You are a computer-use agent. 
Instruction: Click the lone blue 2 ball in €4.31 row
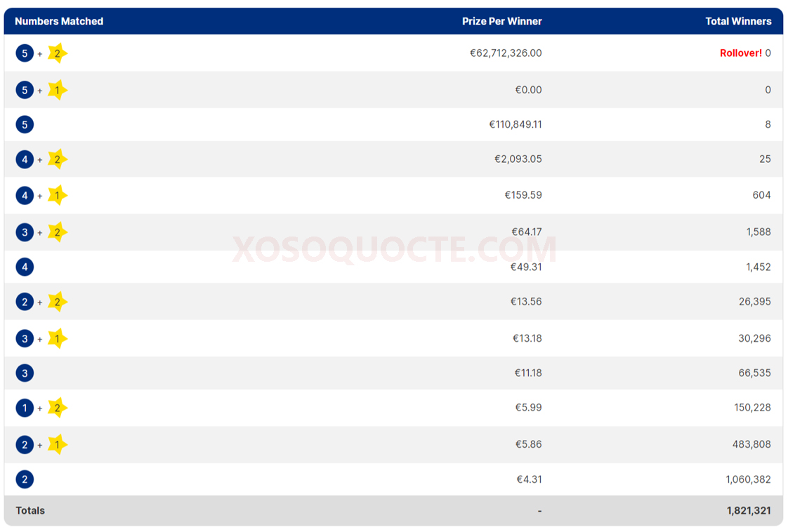coord(25,479)
